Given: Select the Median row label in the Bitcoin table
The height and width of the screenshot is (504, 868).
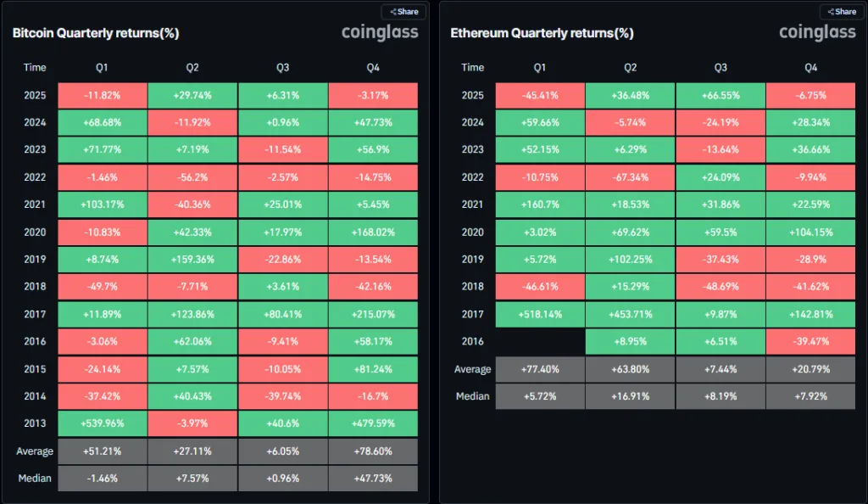Looking at the screenshot, I should (x=34, y=478).
